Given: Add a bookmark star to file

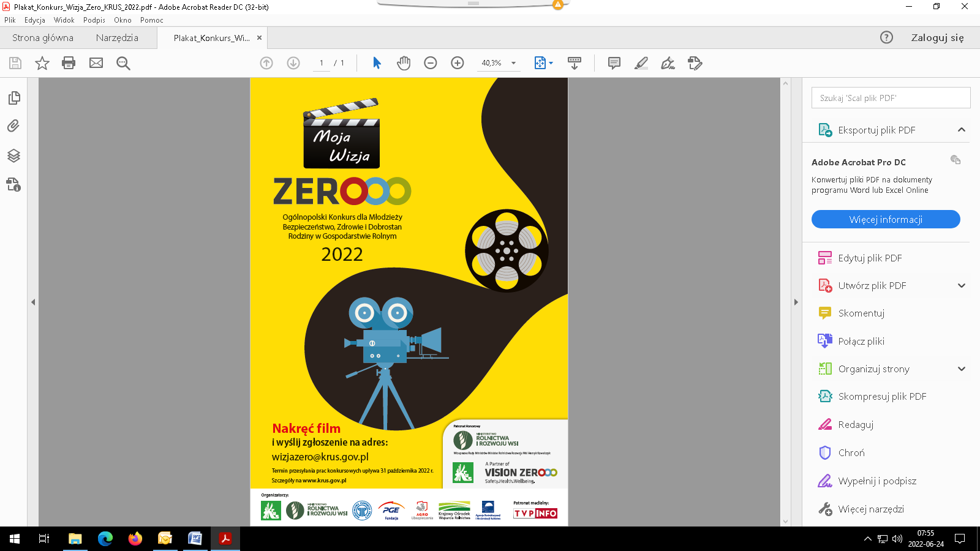Looking at the screenshot, I should click(x=42, y=63).
